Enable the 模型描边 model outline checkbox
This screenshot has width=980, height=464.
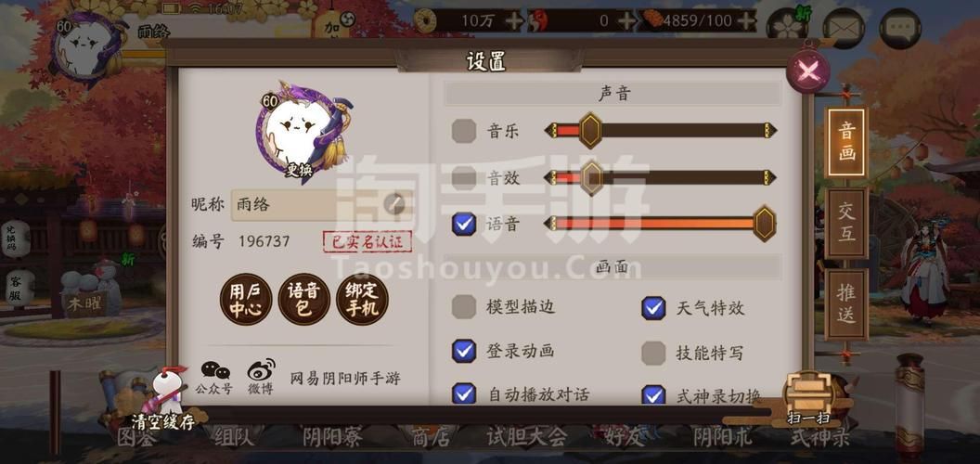click(464, 307)
